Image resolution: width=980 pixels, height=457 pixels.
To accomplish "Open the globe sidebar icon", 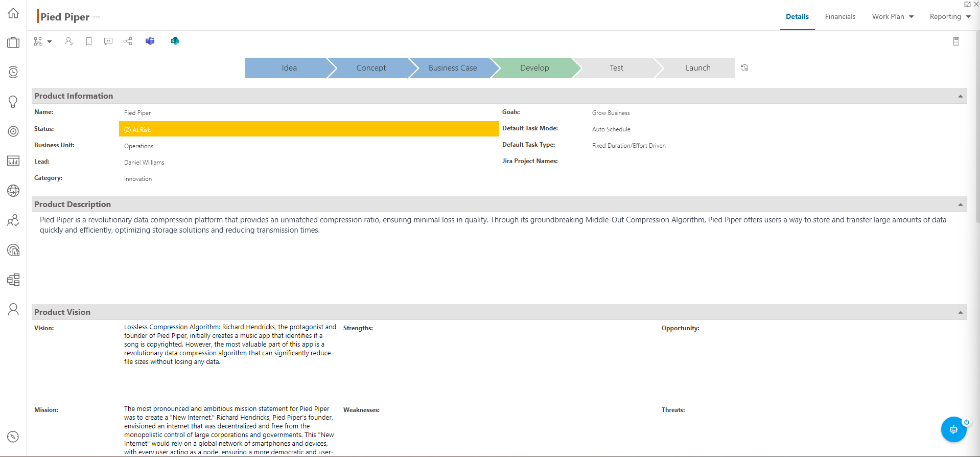I will point(13,191).
